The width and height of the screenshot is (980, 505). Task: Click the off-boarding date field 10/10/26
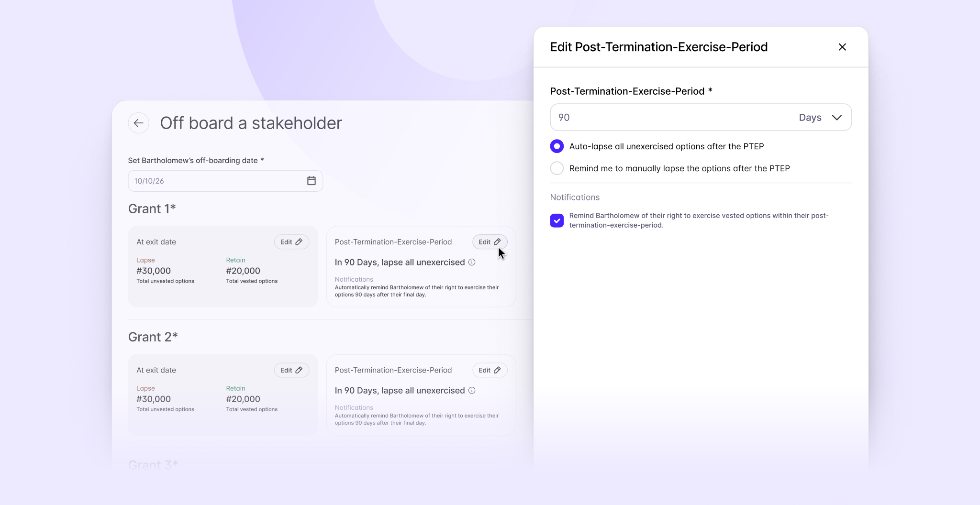225,181
